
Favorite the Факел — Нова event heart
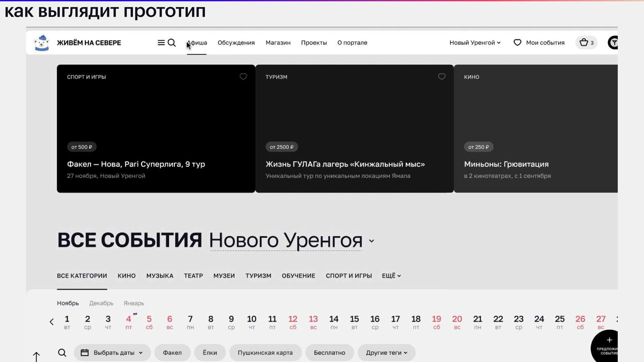tap(243, 77)
